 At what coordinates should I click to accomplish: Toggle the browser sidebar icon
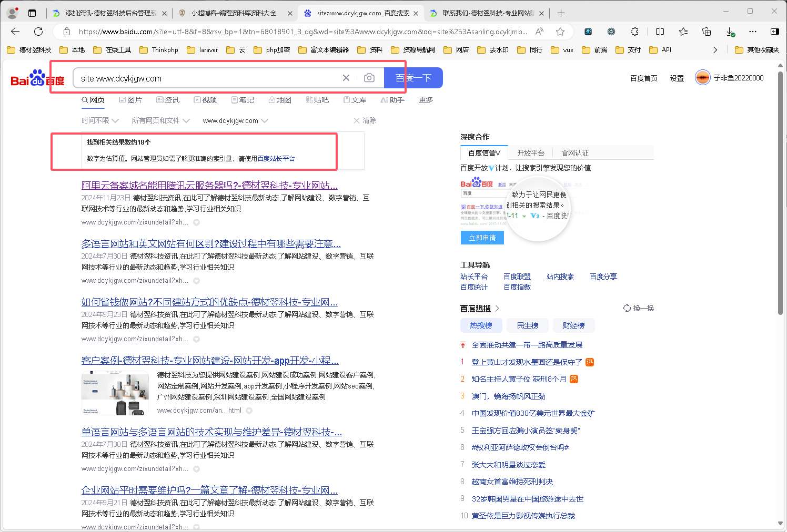[775, 32]
